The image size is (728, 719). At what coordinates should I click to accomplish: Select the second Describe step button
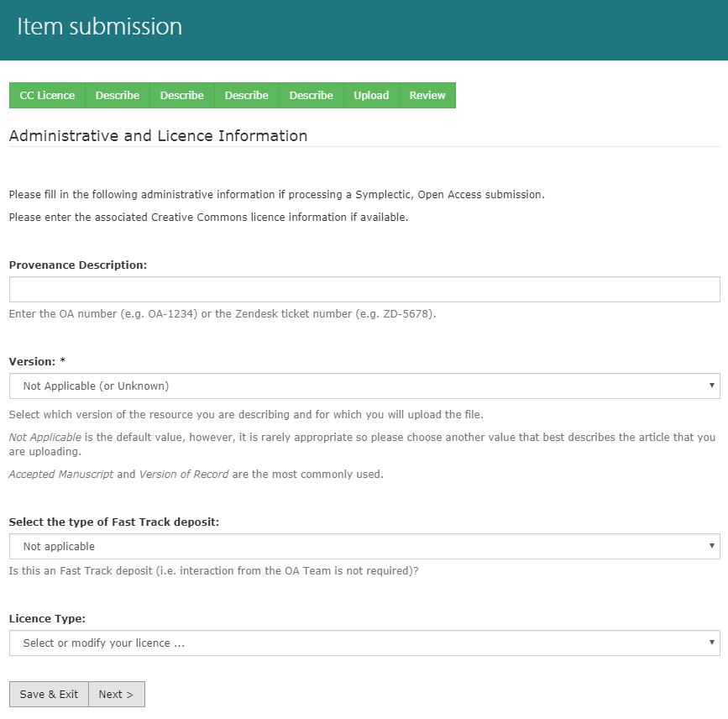click(182, 96)
